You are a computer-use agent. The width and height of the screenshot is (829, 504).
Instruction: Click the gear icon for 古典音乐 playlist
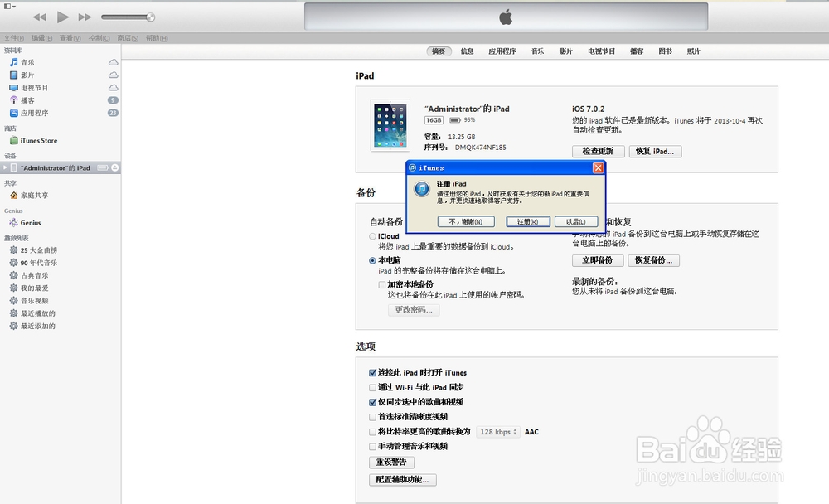click(14, 275)
